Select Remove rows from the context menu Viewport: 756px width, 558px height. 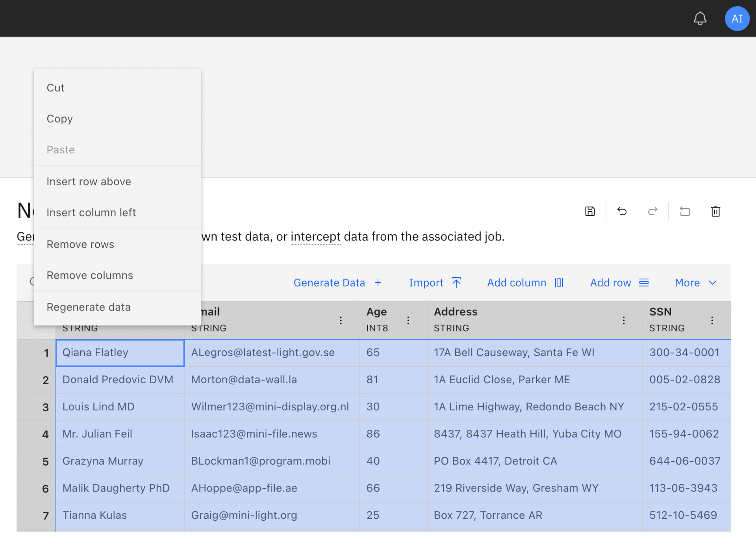click(80, 244)
